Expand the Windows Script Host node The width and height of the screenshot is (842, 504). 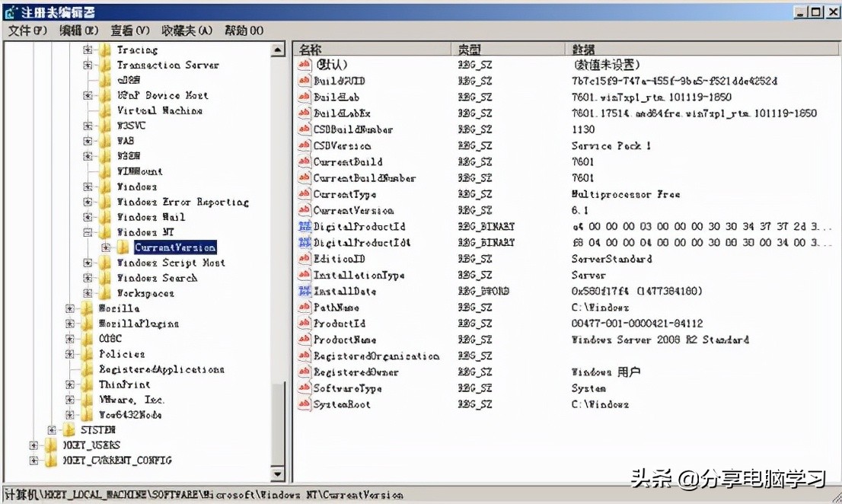point(88,263)
